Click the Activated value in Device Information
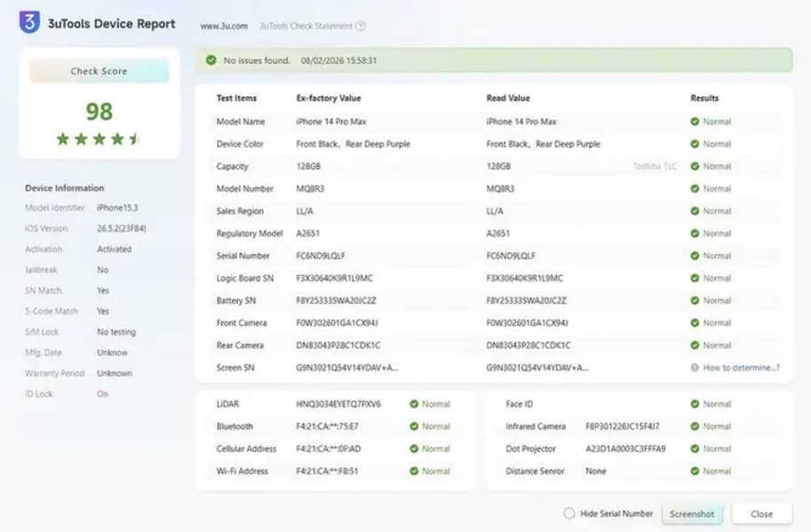The height and width of the screenshot is (532, 811). pyautogui.click(x=115, y=250)
